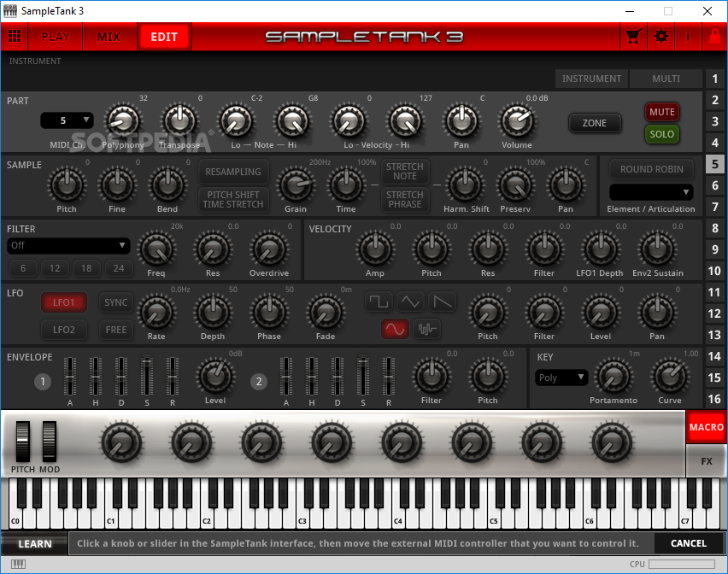Select the sawtooth LFO waveform

tap(442, 302)
